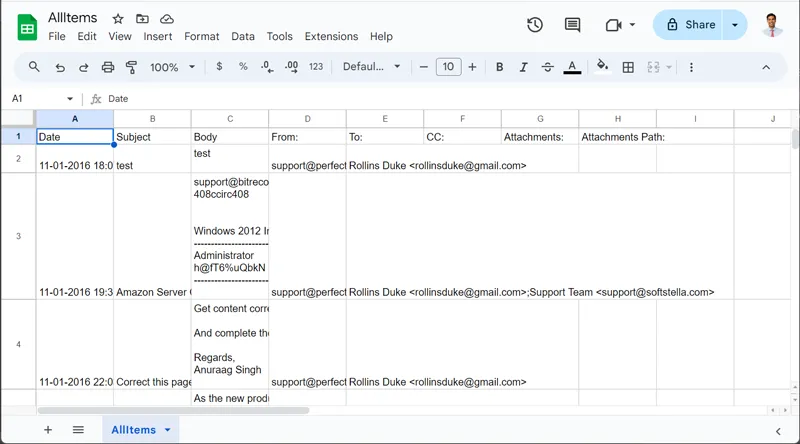Screen dimensions: 800x444
Task: Open the borders grid icon
Action: click(628, 67)
